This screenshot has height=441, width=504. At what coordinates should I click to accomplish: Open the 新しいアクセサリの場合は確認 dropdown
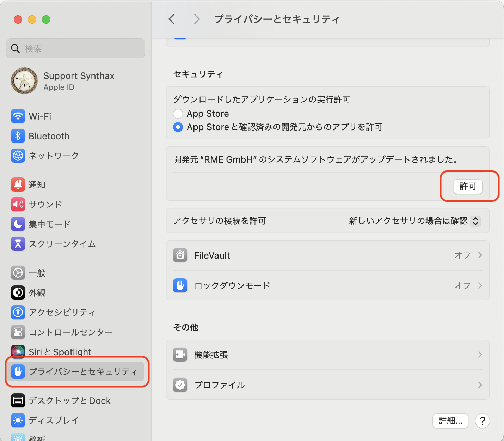pyautogui.click(x=414, y=221)
